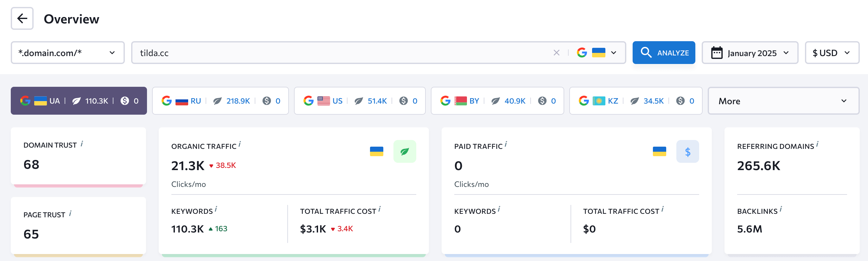
Task: Click the Backlinks info icon
Action: click(781, 209)
